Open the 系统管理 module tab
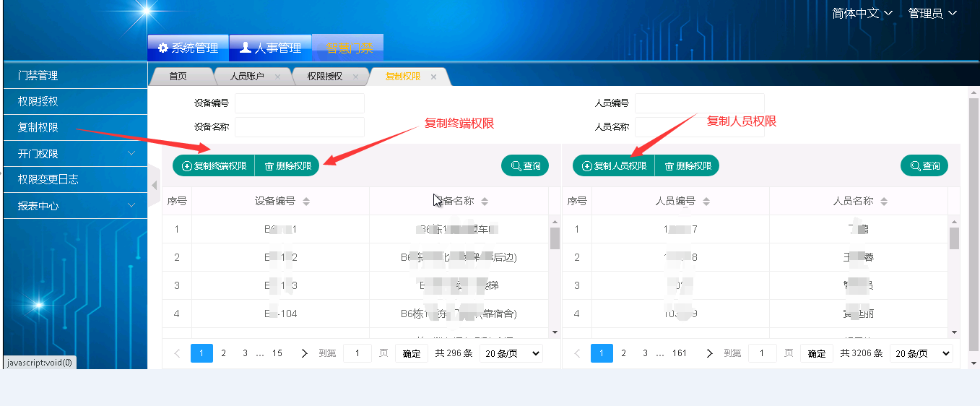 pos(188,48)
